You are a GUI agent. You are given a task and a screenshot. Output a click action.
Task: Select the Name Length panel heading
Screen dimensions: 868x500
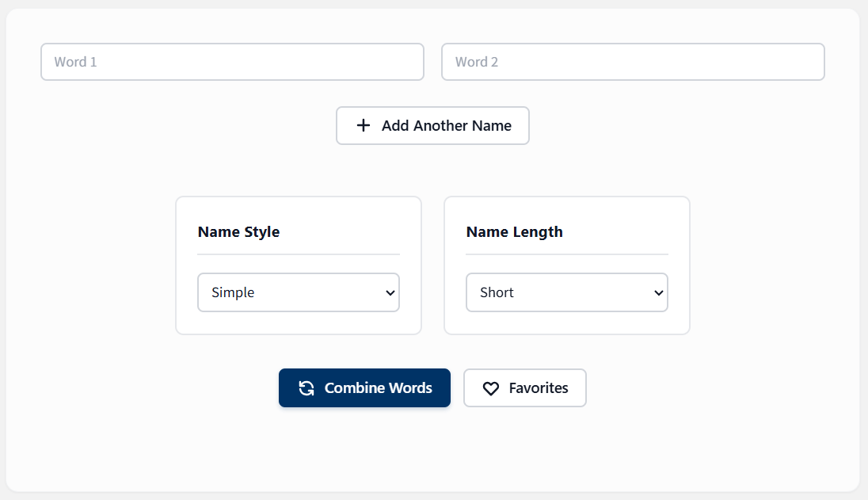pyautogui.click(x=514, y=231)
